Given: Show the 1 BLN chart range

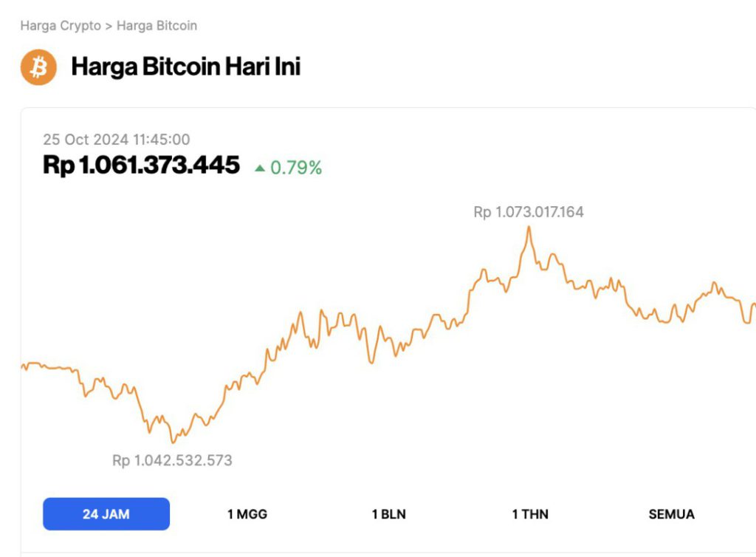Looking at the screenshot, I should [389, 514].
